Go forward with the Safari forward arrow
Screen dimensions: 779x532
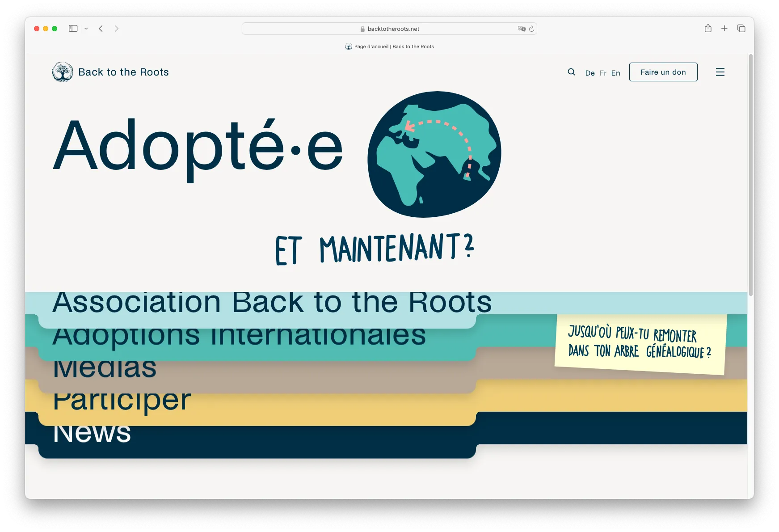117,29
